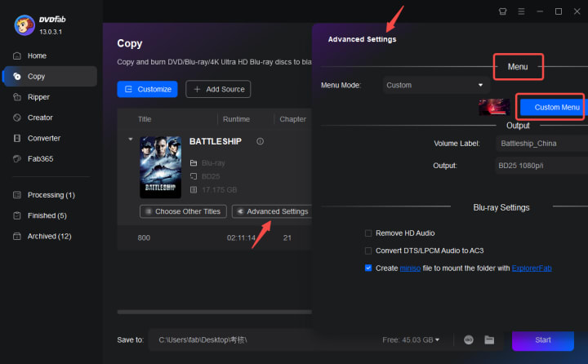Click the Home house icon
Screen dimensions: 588x364
point(17,55)
